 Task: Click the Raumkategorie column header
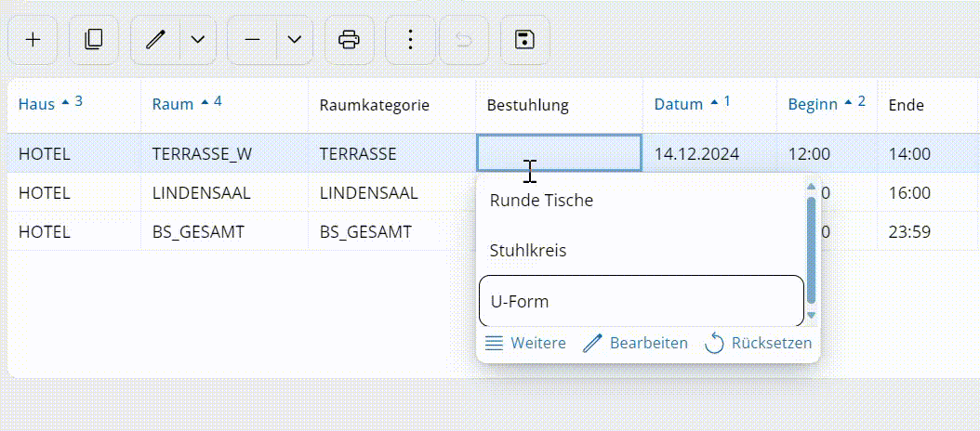coord(391,105)
